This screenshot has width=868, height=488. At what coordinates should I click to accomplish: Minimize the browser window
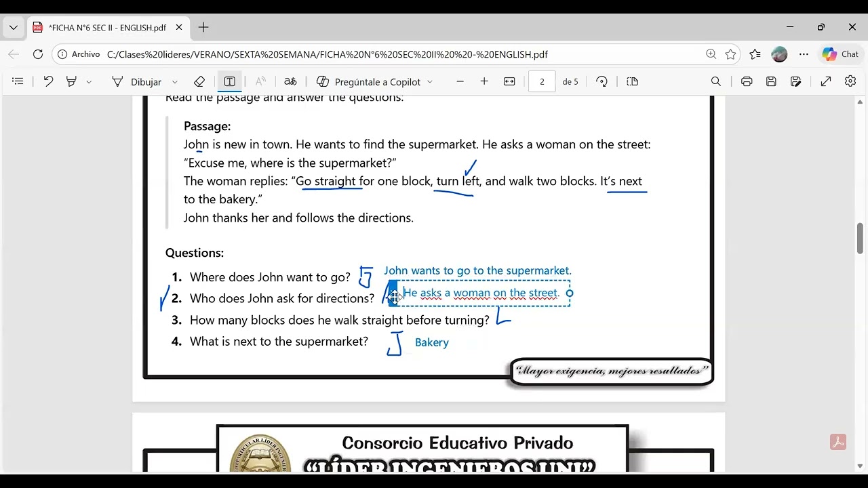click(790, 27)
